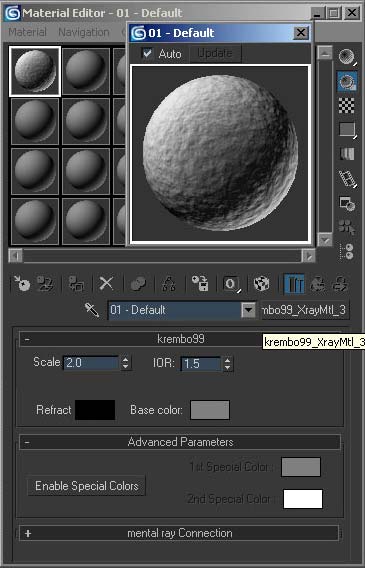Open the Navigation menu
365x568 pixels.
click(x=84, y=32)
